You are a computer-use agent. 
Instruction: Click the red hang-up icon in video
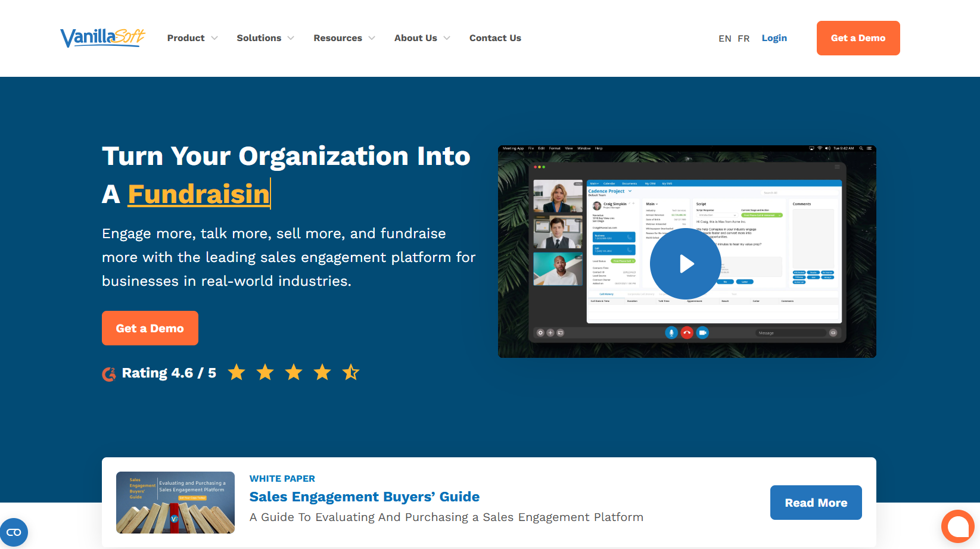[x=687, y=333]
